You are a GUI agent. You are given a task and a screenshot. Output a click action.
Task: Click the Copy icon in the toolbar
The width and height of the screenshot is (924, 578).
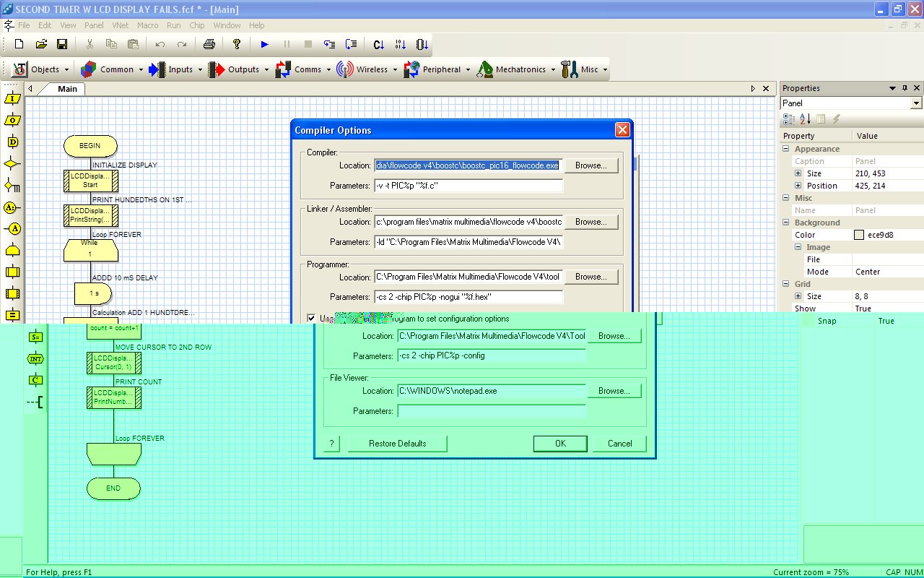click(x=111, y=44)
